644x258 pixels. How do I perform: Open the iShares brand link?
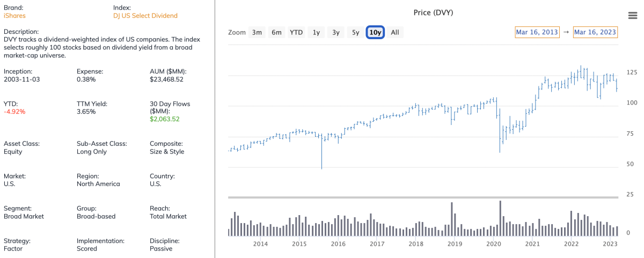14,16
